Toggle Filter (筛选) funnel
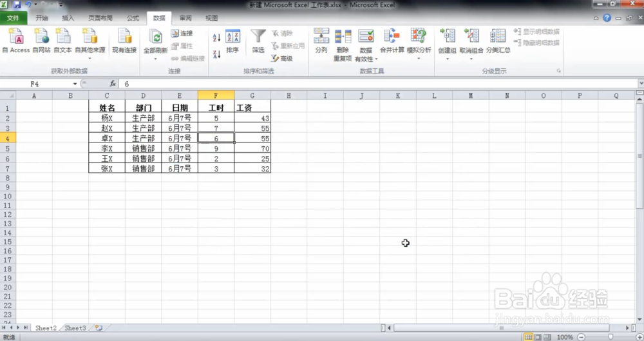Viewport: 644px width, 341px height. point(258,41)
